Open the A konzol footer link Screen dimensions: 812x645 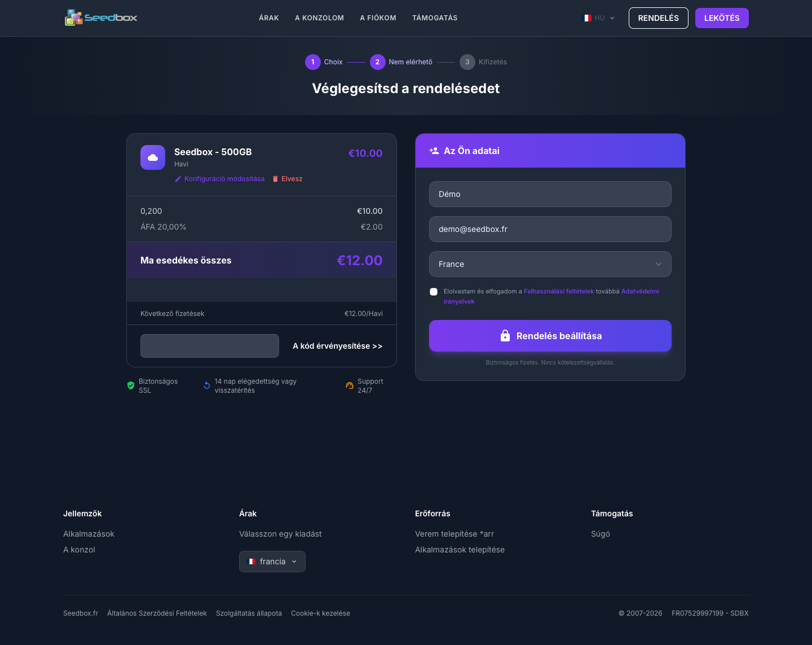coord(79,550)
